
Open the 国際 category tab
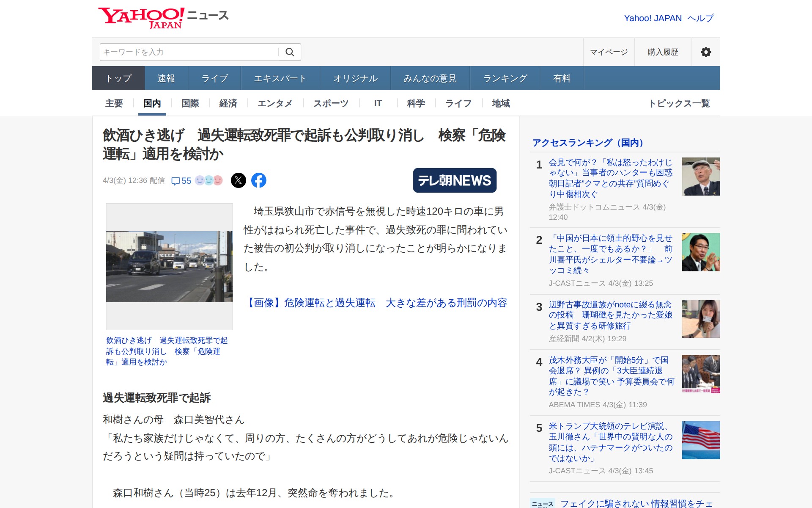(x=190, y=103)
